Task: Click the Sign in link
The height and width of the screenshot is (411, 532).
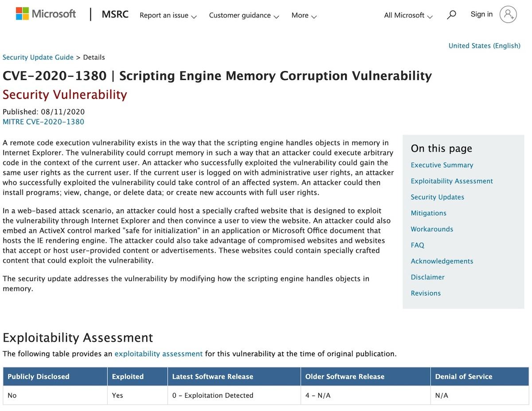Action: tap(481, 14)
